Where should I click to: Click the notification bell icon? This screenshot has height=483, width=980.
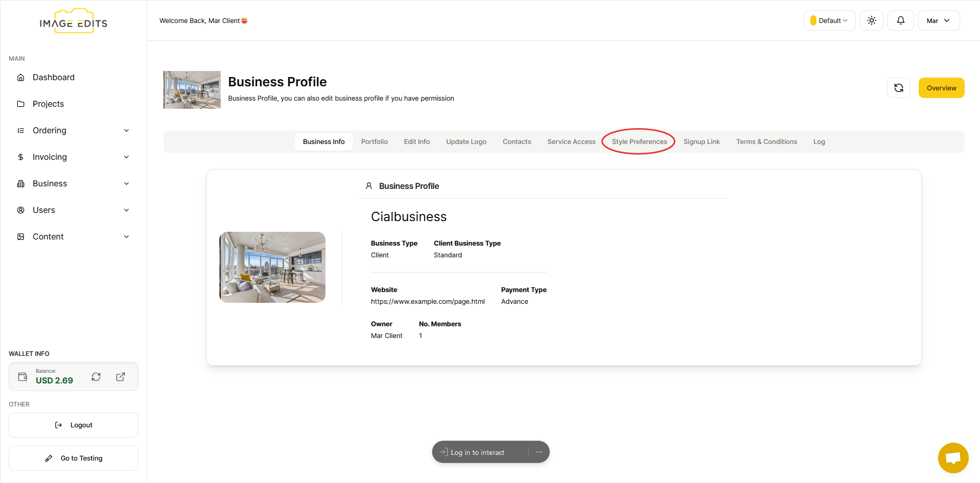[900, 20]
